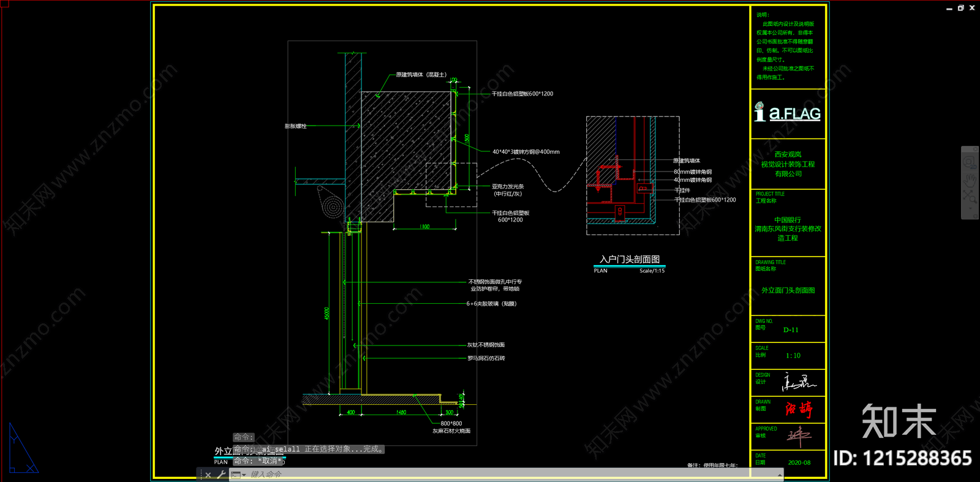Select annotation 原建筑墙体 (混凝土)
The image size is (980, 482).
(421, 75)
